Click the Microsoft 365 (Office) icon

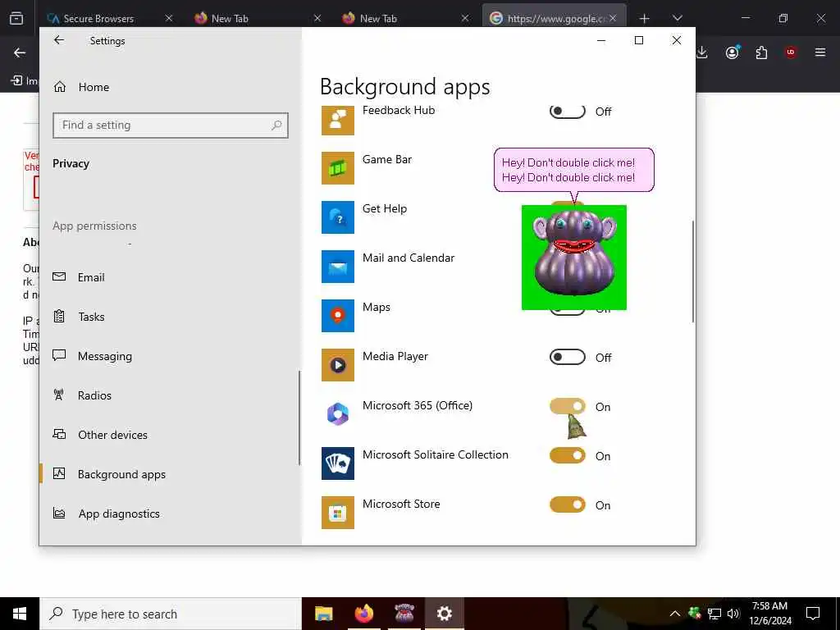point(337,414)
